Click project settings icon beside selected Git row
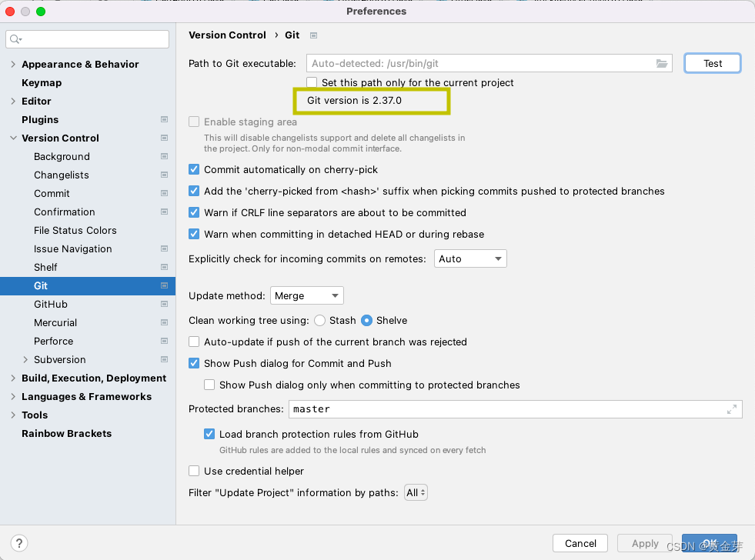 [164, 286]
